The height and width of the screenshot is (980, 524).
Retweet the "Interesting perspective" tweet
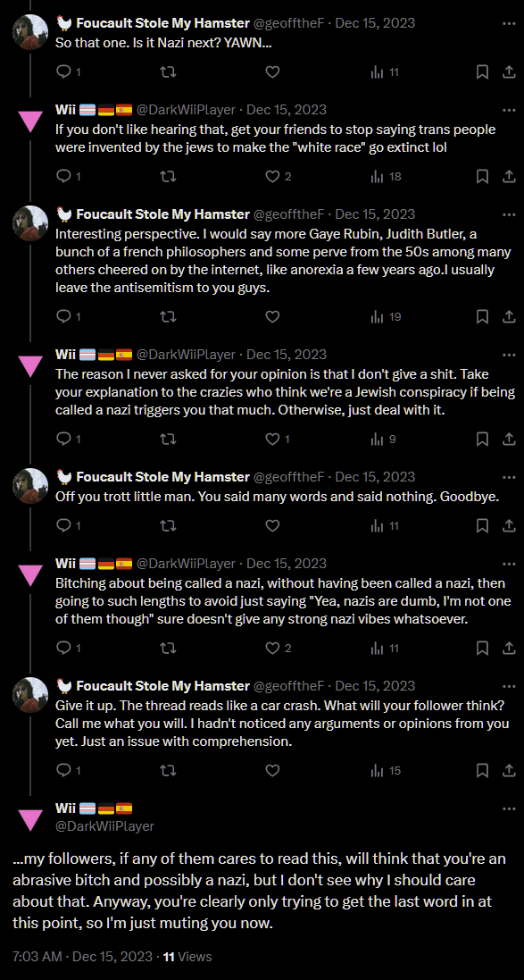pos(168,317)
